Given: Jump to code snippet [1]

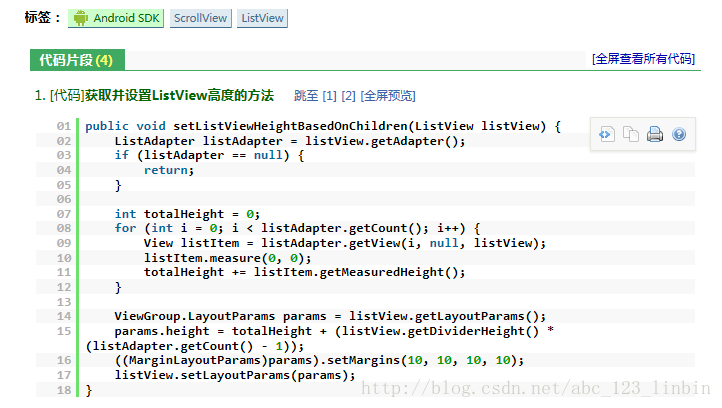Looking at the screenshot, I should point(329,96).
